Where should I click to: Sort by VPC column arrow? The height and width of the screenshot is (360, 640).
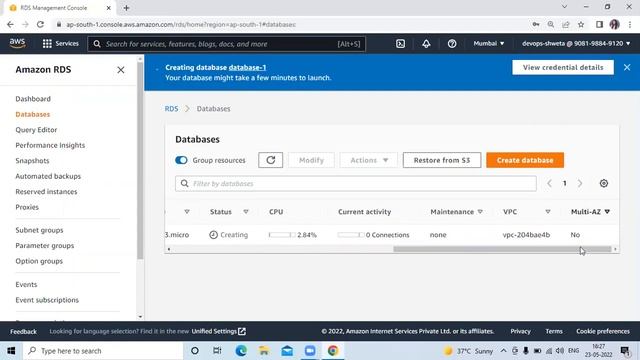point(548,211)
